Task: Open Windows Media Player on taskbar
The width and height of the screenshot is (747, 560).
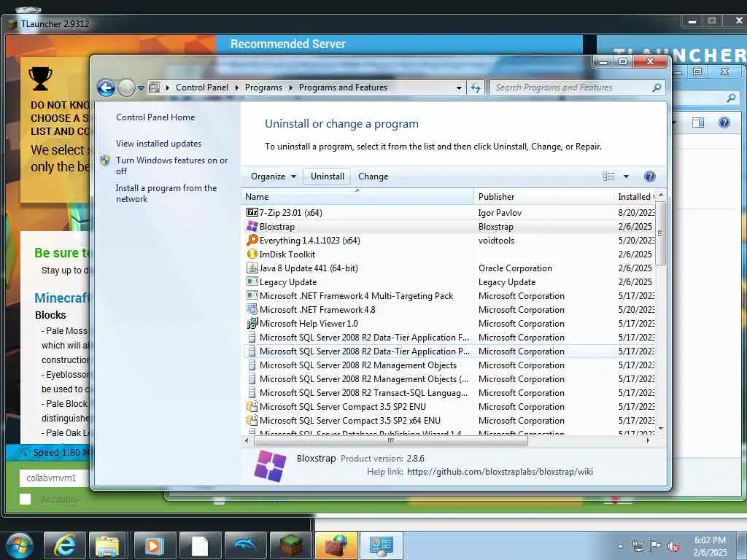Action: [155, 545]
